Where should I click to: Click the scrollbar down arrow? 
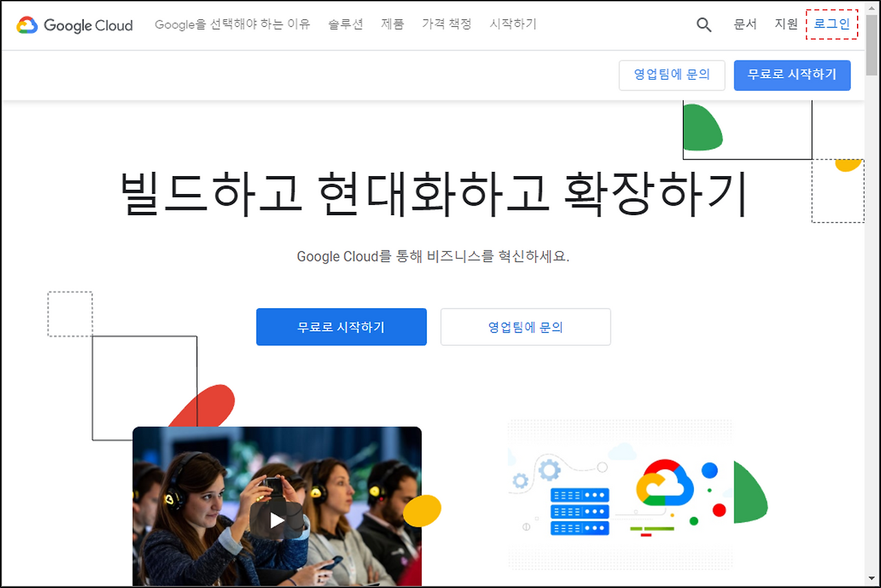point(872,579)
